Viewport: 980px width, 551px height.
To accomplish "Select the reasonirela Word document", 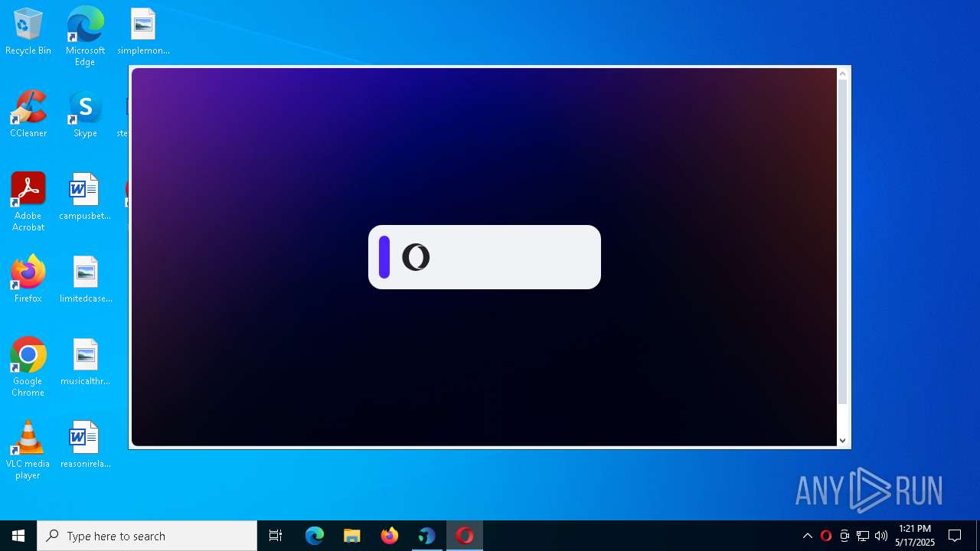I will coord(85,445).
